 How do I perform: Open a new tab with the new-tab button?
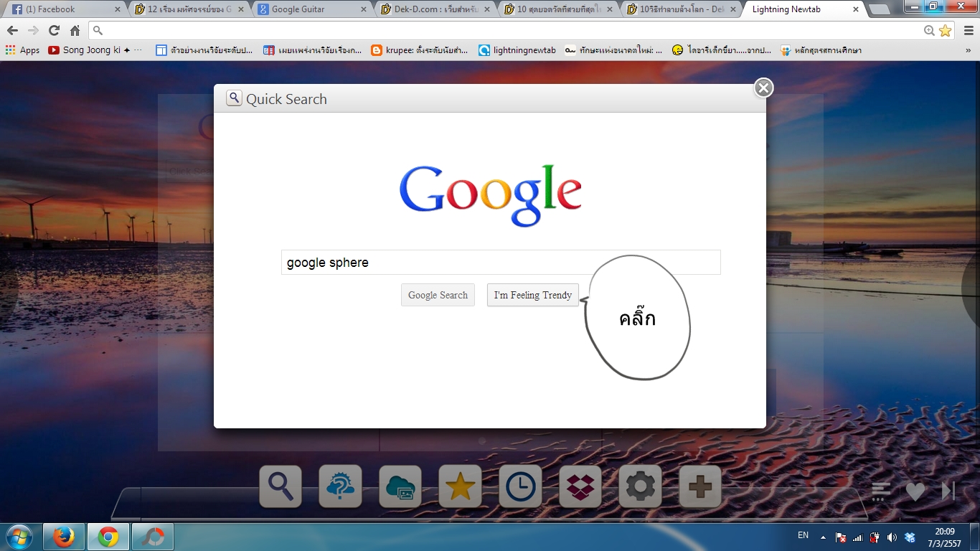point(880,9)
